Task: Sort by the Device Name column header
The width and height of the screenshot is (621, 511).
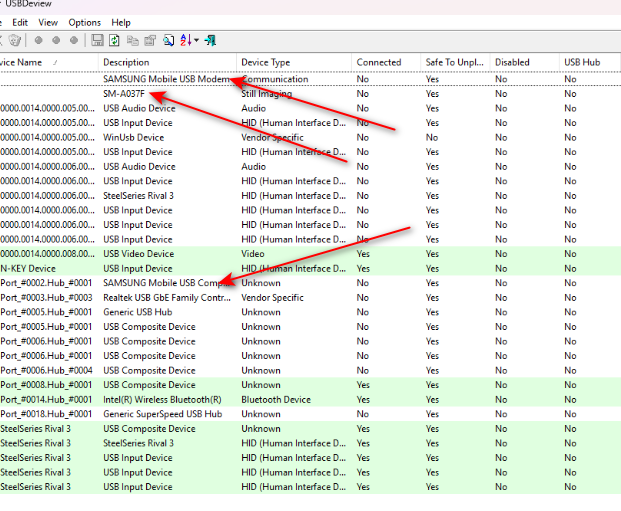Action: (x=48, y=62)
